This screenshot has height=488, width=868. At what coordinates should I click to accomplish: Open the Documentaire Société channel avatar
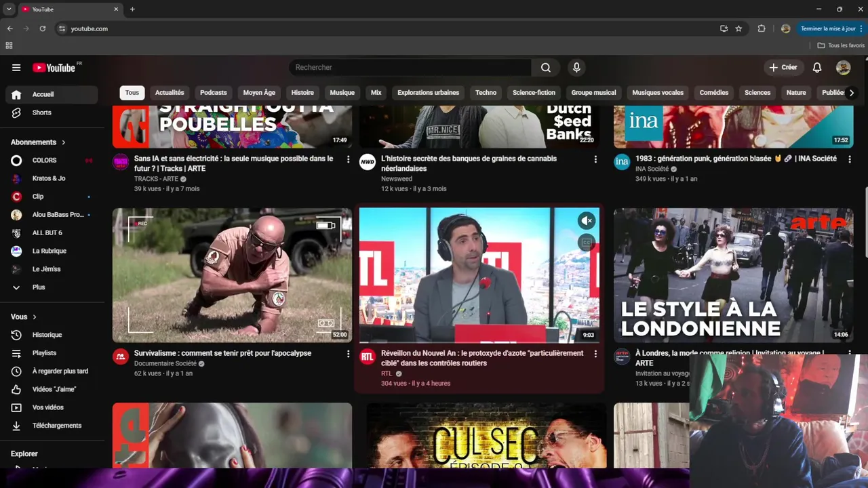point(121,357)
